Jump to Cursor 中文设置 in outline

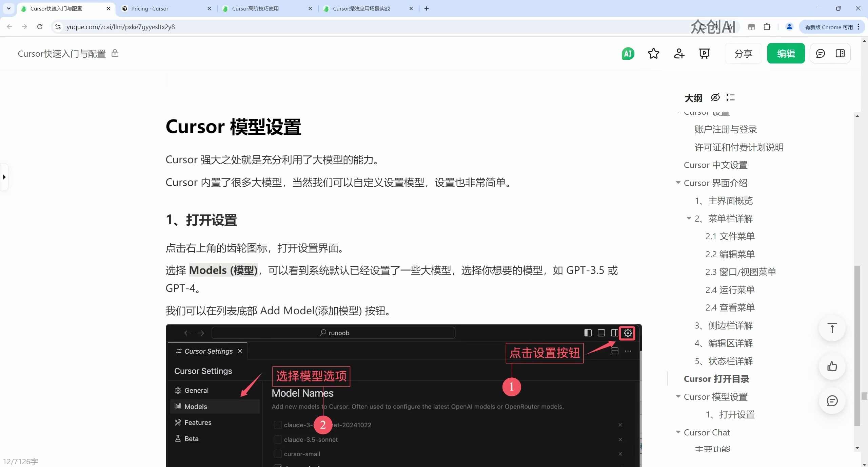coord(715,165)
